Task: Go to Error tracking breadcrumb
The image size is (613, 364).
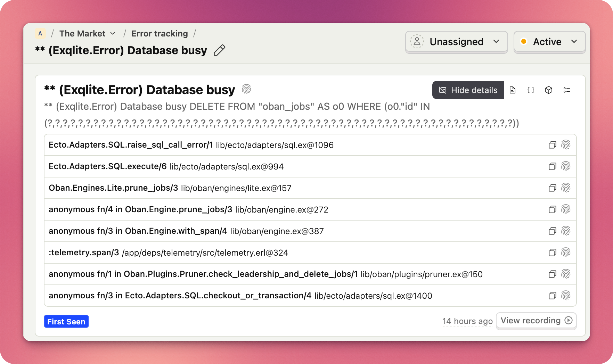Action: click(160, 34)
